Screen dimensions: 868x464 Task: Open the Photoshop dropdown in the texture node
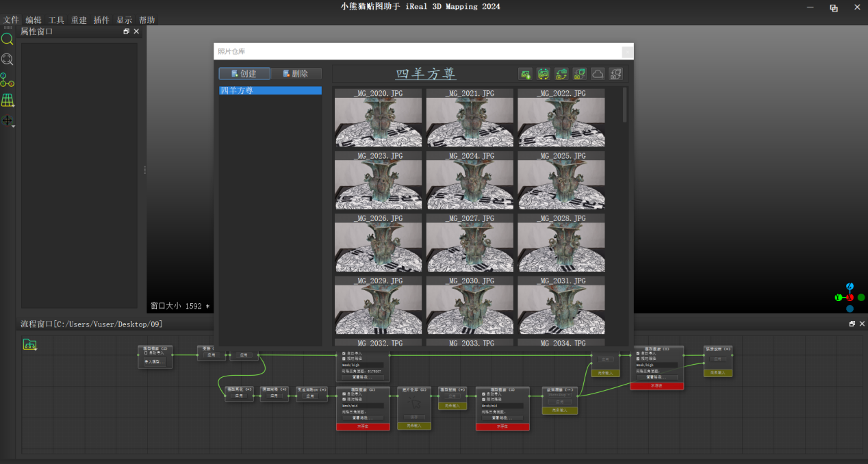560,395
